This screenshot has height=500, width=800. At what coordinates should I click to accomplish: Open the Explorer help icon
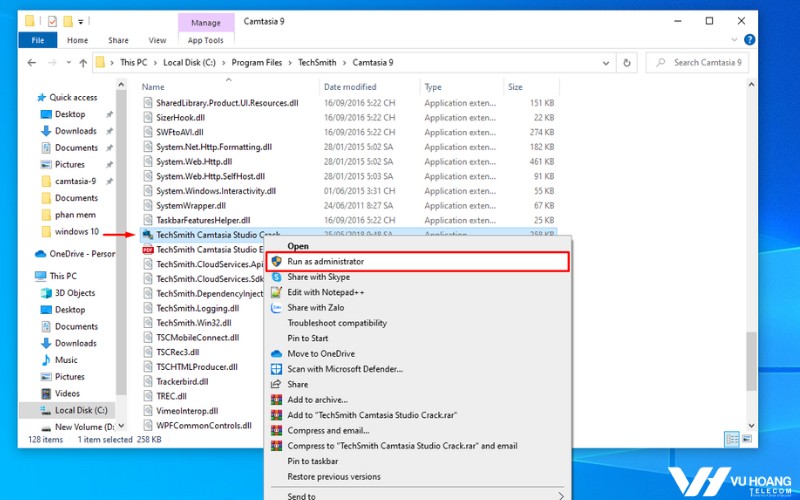point(749,39)
